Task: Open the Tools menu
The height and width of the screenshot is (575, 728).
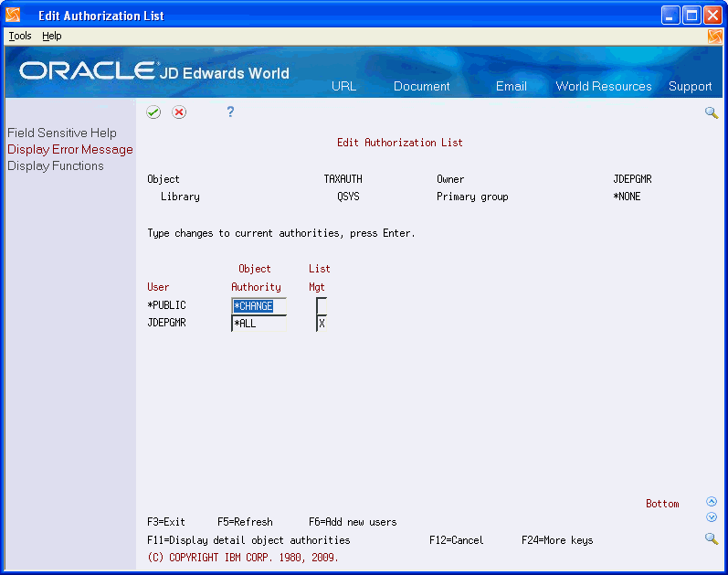Action: (20, 36)
